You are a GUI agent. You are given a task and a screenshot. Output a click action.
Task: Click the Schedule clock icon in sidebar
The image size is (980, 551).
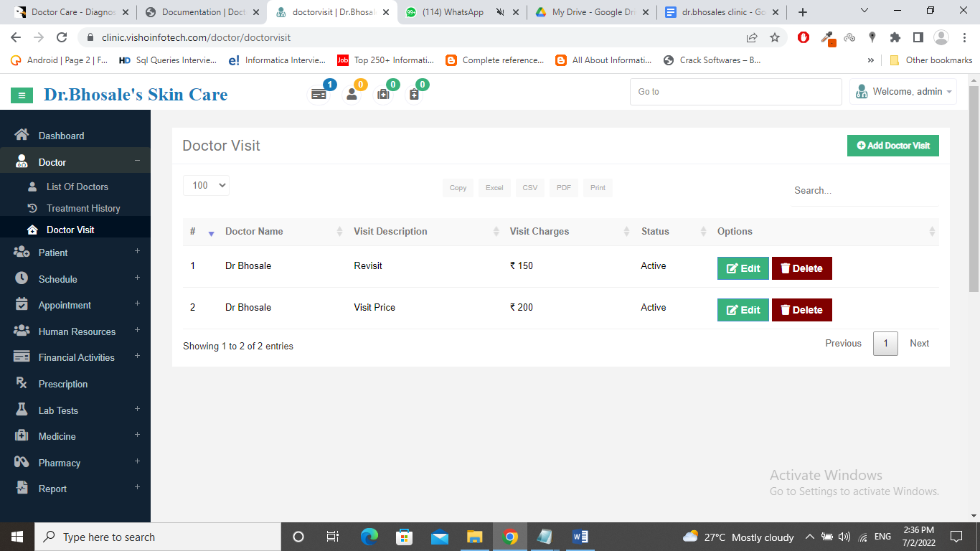[22, 278]
